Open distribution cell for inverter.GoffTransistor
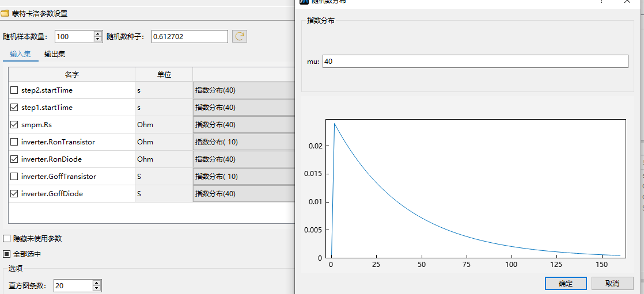This screenshot has height=294, width=644. (x=244, y=176)
